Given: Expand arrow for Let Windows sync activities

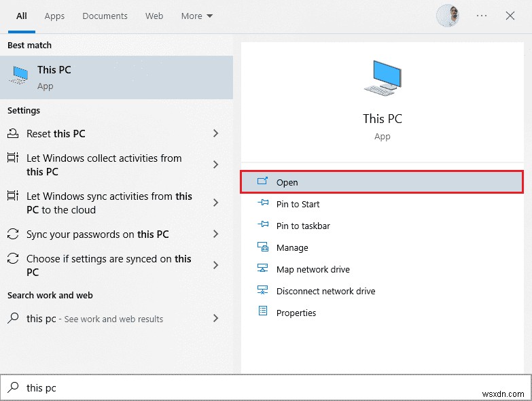Looking at the screenshot, I should (x=215, y=203).
